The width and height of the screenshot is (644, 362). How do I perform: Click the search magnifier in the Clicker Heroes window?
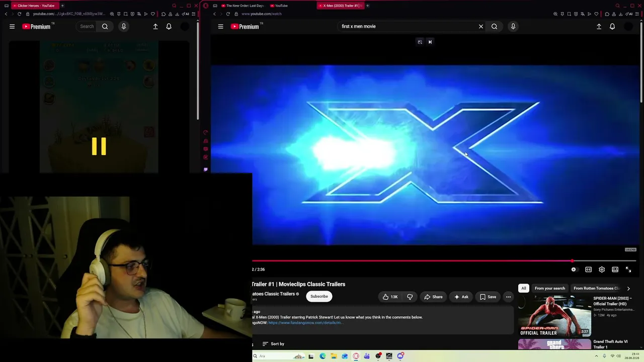(x=105, y=27)
